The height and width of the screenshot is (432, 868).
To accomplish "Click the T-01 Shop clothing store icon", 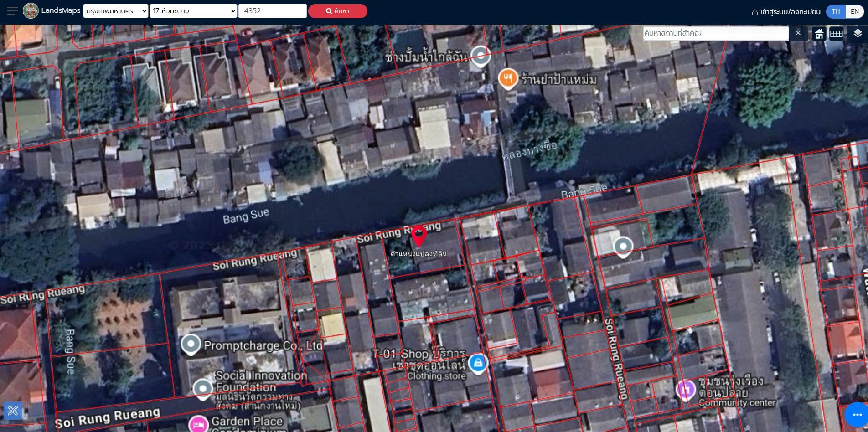I will click(477, 364).
